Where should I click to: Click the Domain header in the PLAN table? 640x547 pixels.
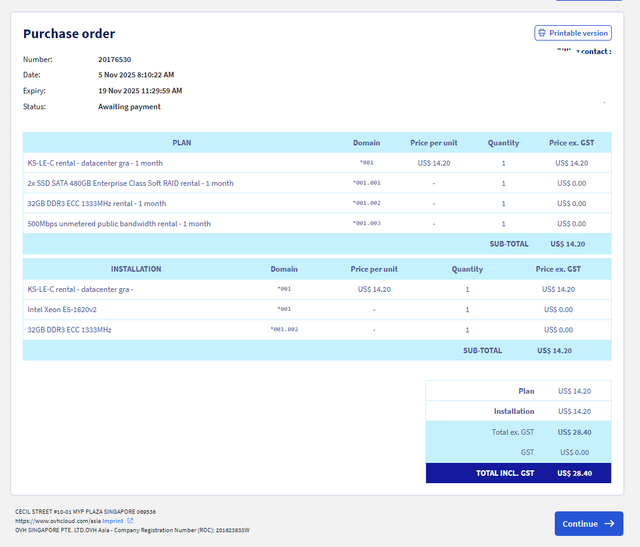367,143
